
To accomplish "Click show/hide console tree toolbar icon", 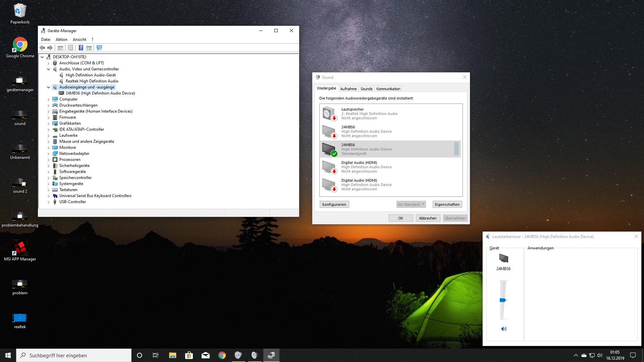I will click(60, 48).
